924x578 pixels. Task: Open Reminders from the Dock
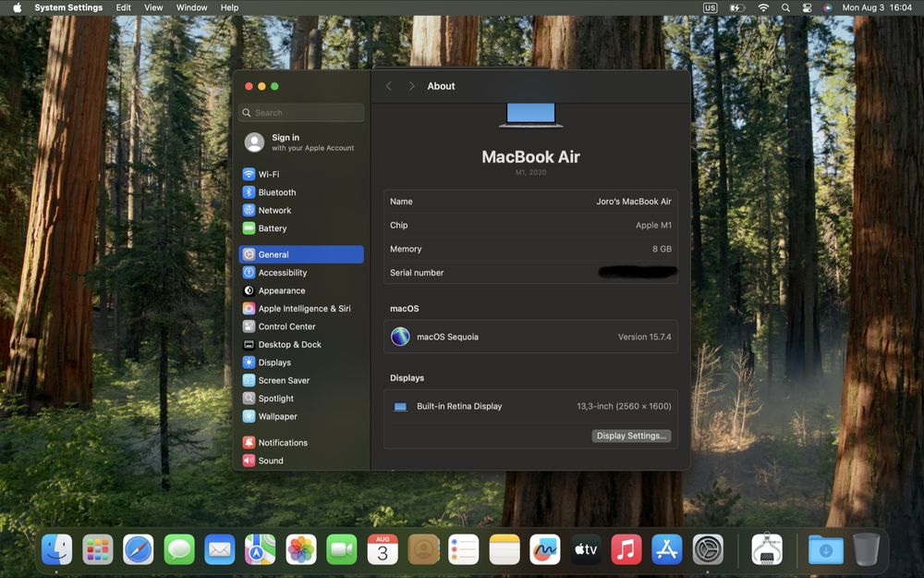click(x=464, y=549)
